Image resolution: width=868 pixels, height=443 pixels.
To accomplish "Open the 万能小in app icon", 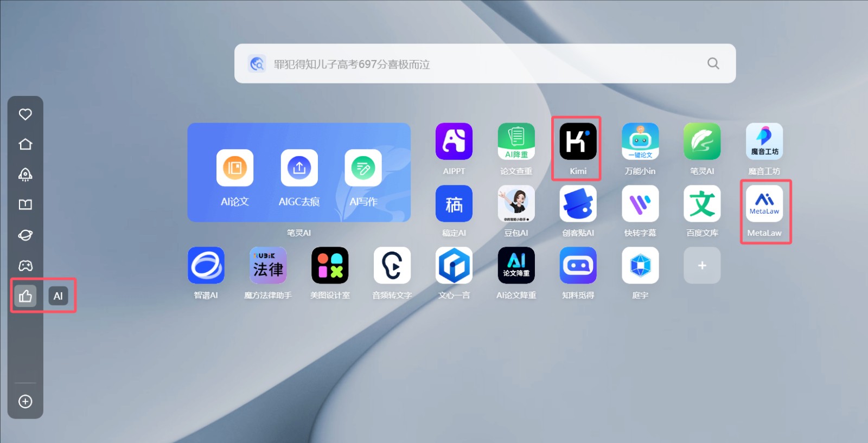I will pyautogui.click(x=640, y=142).
